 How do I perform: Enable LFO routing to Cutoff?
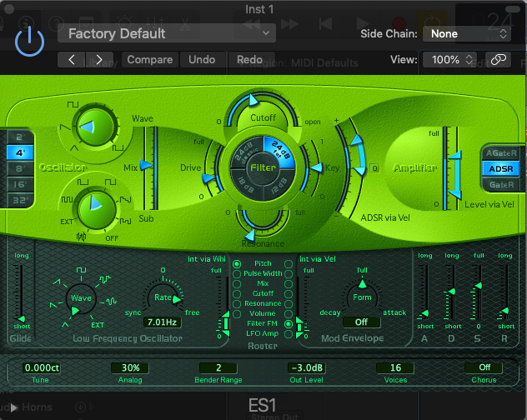tap(237, 293)
